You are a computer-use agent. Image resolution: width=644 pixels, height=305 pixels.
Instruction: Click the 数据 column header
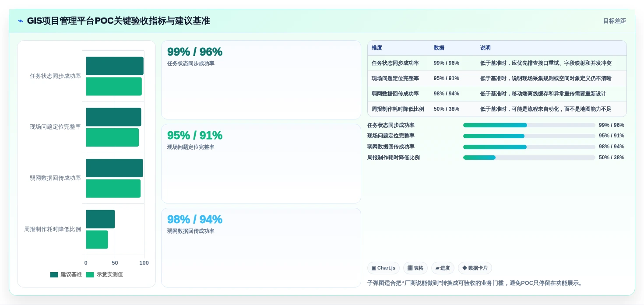(x=439, y=48)
